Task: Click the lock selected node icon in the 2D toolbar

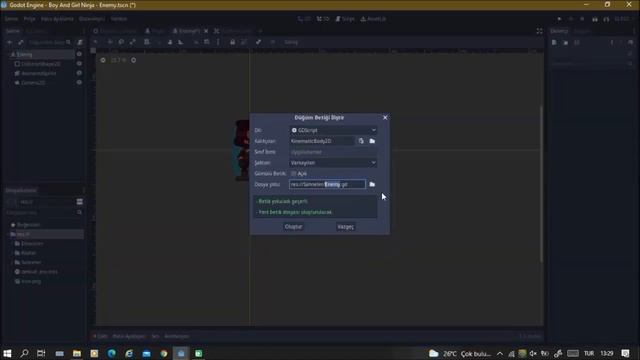Action: pos(232,42)
